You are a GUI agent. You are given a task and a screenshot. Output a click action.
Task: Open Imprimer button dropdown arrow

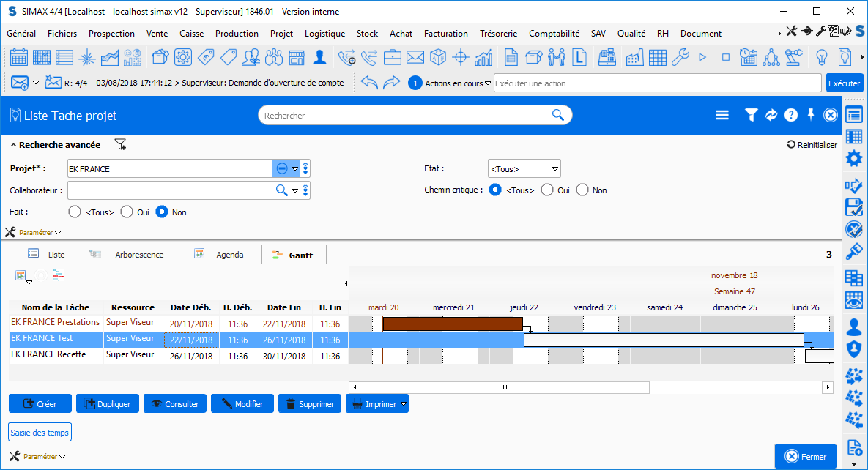coord(404,404)
